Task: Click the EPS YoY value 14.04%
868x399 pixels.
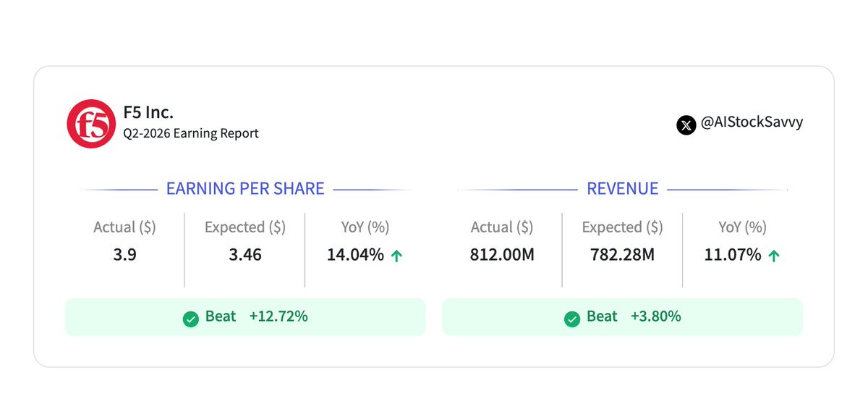Action: pos(355,255)
